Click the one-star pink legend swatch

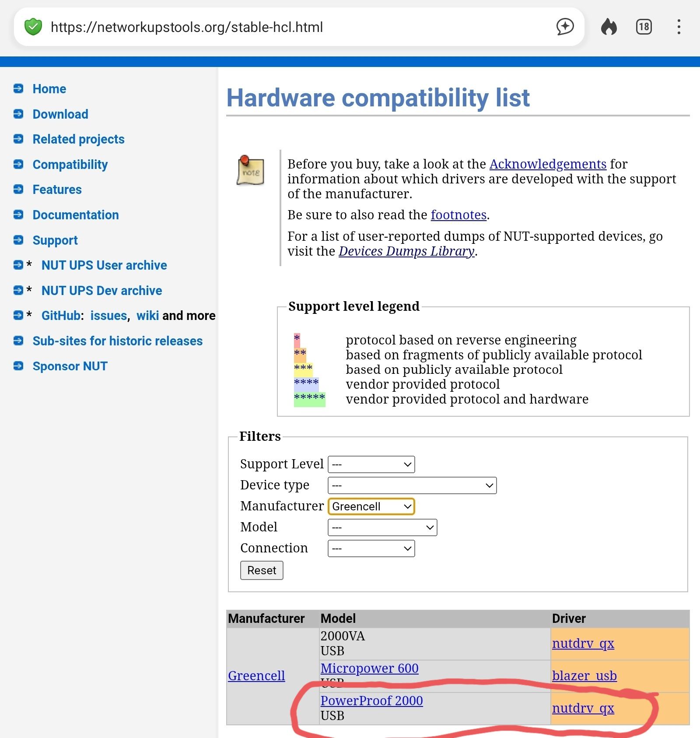(297, 340)
